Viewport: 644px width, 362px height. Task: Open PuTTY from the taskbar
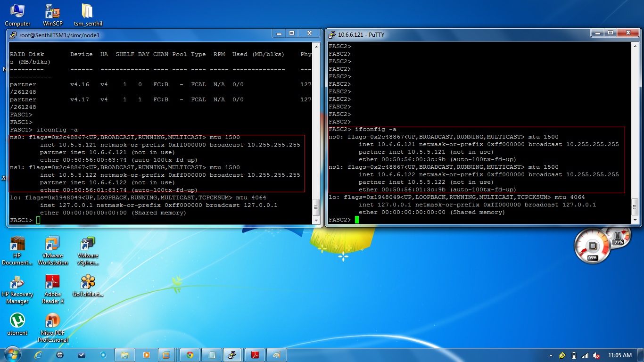[232, 354]
